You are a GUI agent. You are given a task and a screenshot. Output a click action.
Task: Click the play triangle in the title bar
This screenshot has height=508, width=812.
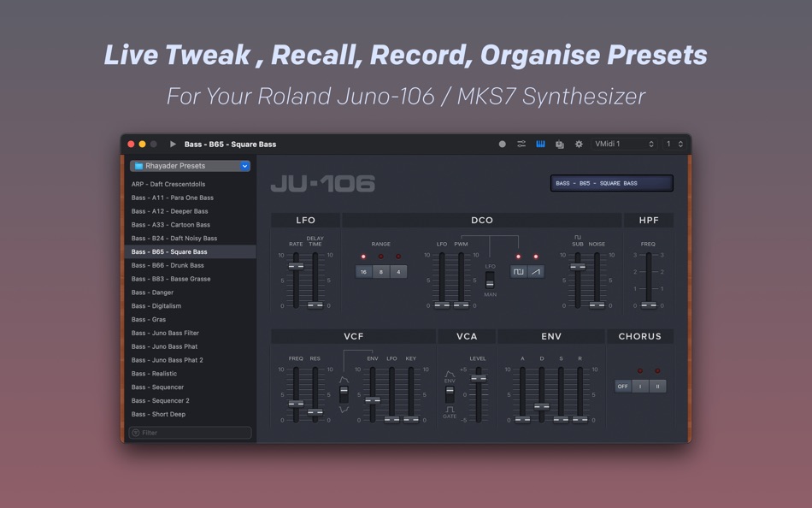click(173, 145)
